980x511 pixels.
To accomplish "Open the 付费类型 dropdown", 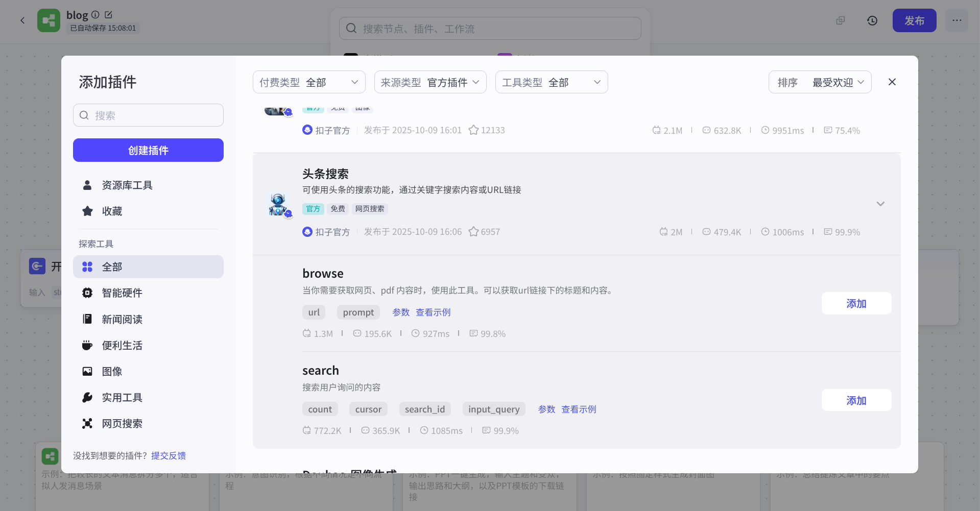I will pyautogui.click(x=309, y=82).
